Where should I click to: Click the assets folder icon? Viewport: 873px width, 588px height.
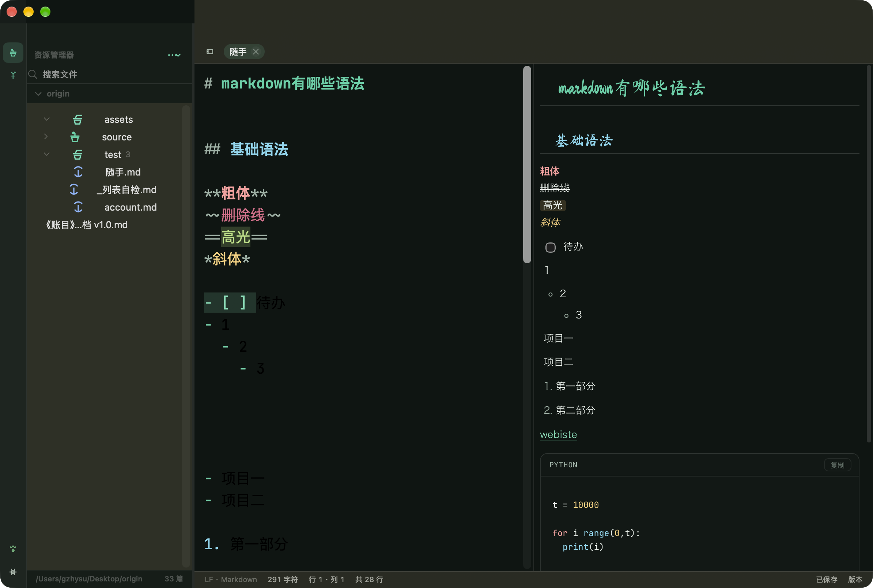tap(78, 120)
